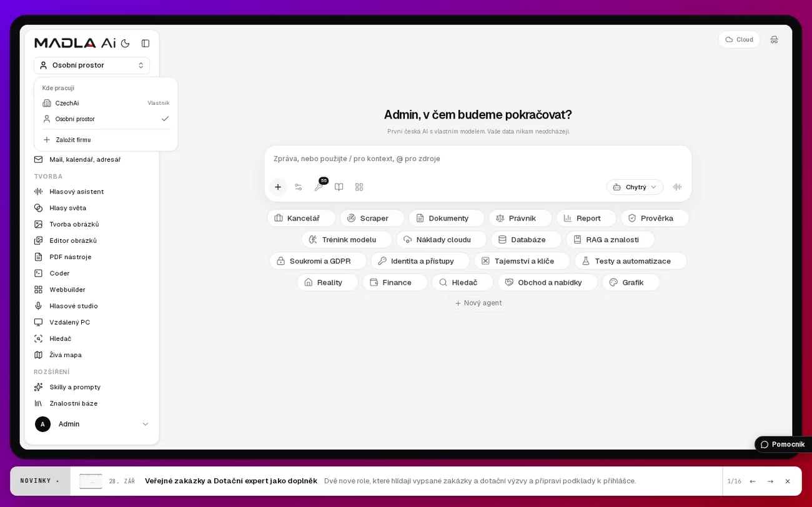This screenshot has height=507, width=812.
Task: Open the Pomocník helper button
Action: [783, 445]
